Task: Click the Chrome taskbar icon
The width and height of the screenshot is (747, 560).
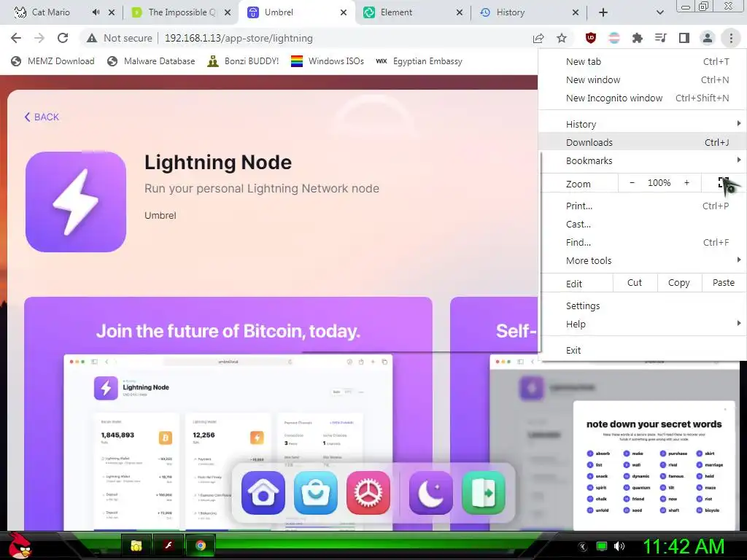Action: [x=201, y=545]
